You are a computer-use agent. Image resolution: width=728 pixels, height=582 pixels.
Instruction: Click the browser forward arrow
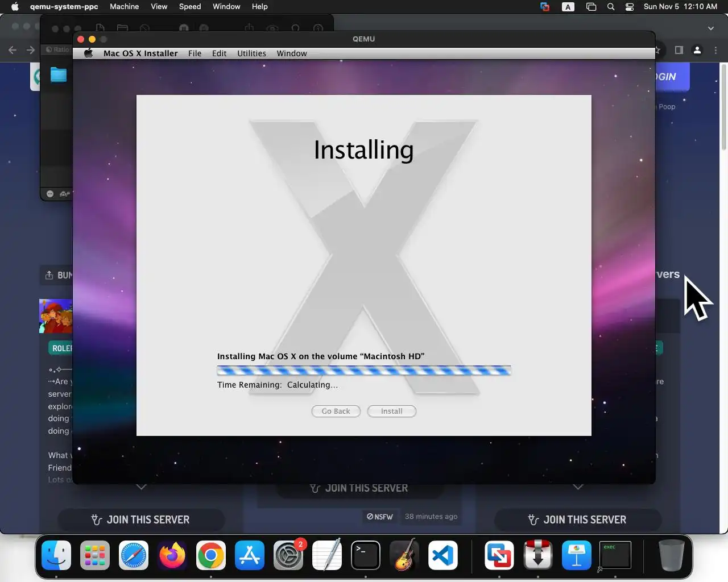click(31, 50)
